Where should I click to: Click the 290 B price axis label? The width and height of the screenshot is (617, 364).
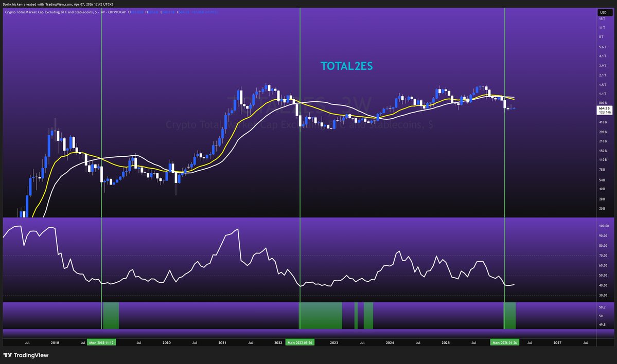(603, 132)
